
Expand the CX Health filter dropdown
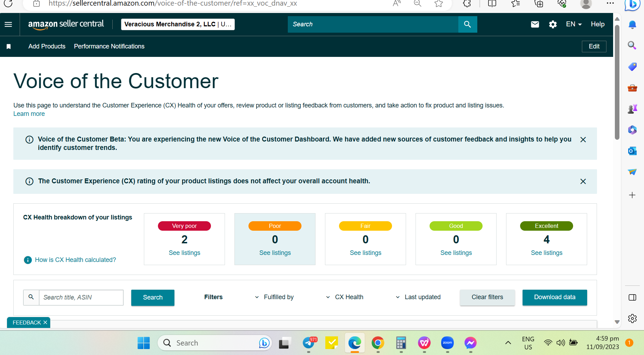345,297
